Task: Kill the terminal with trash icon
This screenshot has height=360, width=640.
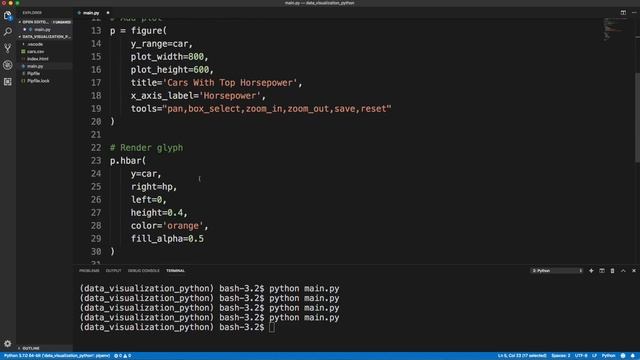Action: pos(612,271)
